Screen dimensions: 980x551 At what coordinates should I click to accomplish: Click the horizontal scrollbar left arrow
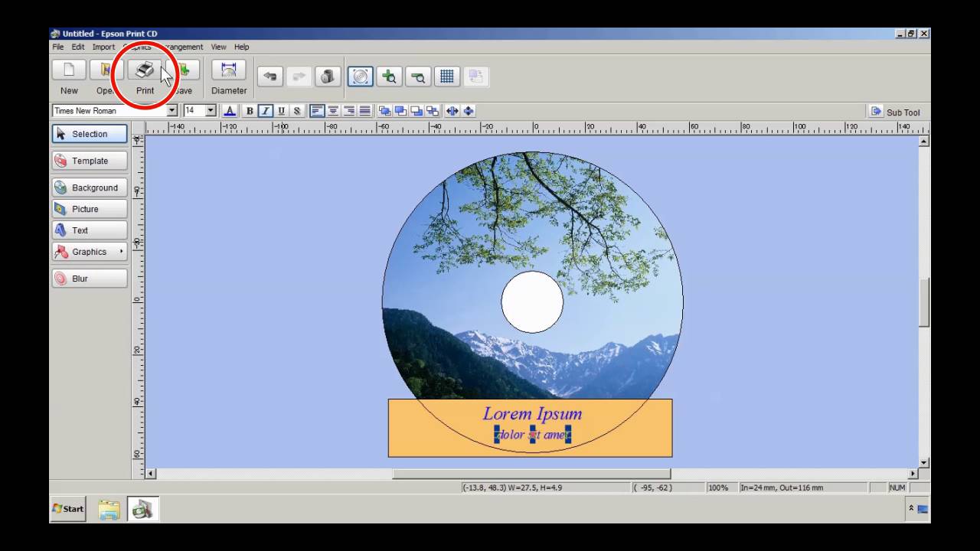tap(150, 474)
